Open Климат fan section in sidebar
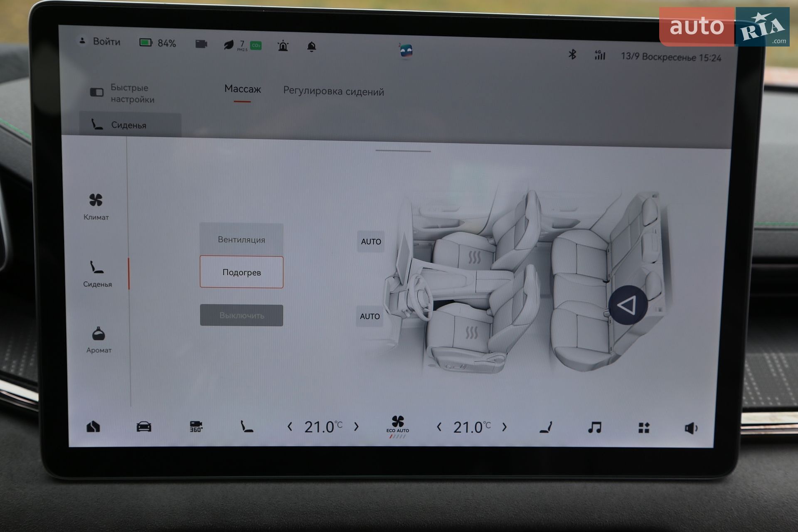798x532 pixels. click(96, 207)
